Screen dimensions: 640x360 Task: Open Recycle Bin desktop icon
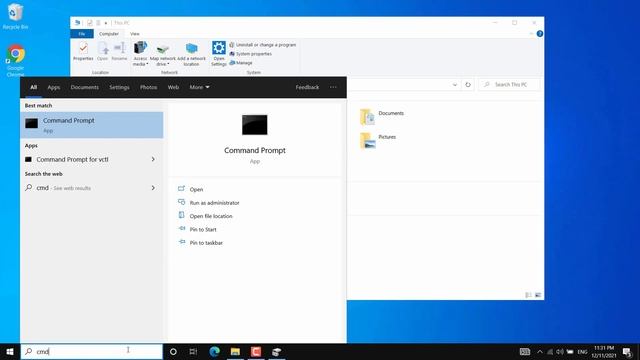pos(15,16)
